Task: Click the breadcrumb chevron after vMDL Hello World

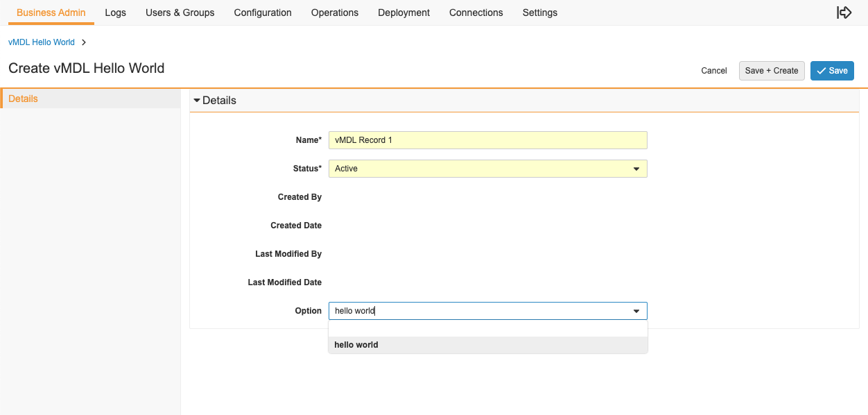Action: pyautogui.click(x=84, y=42)
